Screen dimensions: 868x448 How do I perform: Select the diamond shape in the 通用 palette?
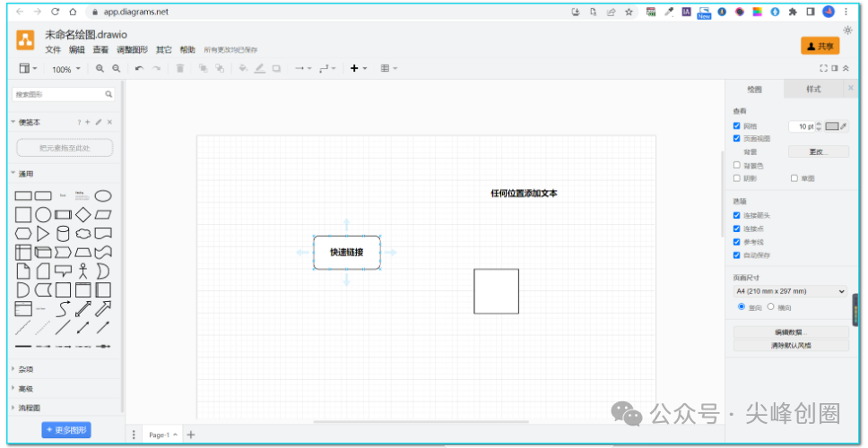tap(83, 215)
